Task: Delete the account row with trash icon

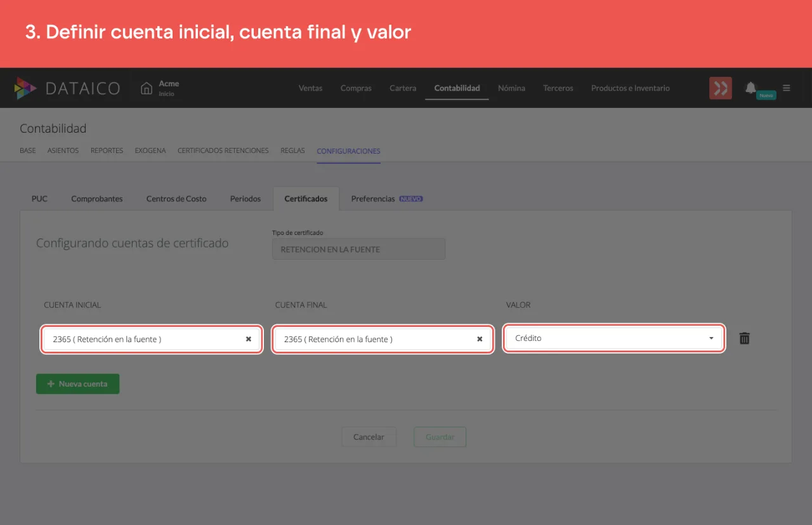Action: click(x=745, y=338)
